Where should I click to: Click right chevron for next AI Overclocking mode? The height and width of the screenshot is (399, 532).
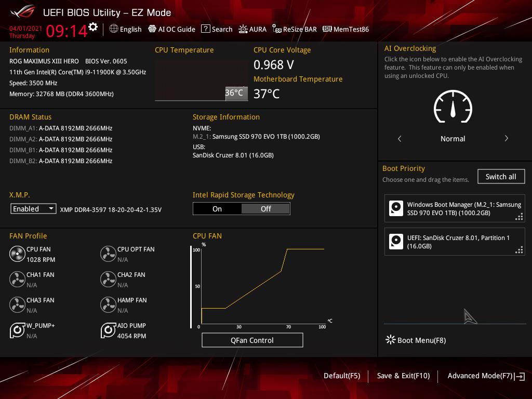[x=506, y=139]
